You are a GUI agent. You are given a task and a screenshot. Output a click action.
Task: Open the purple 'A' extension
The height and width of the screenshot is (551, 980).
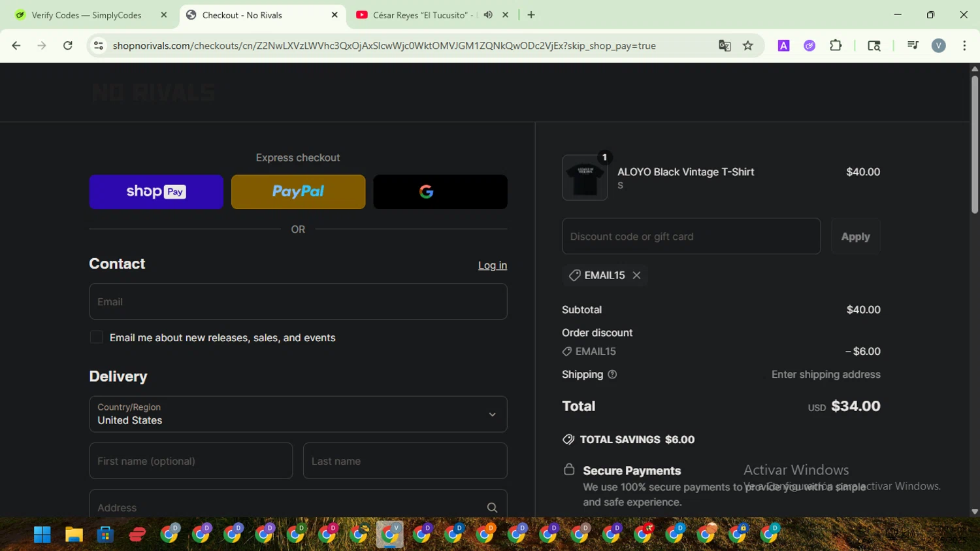click(783, 46)
